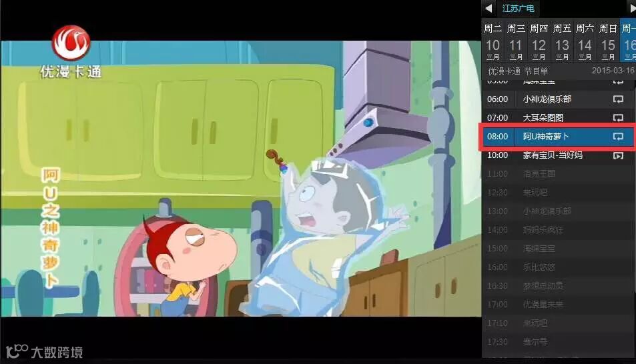636x364 pixels.
Task: Select the 17:30 赛尔号 program row
Action: point(558,342)
